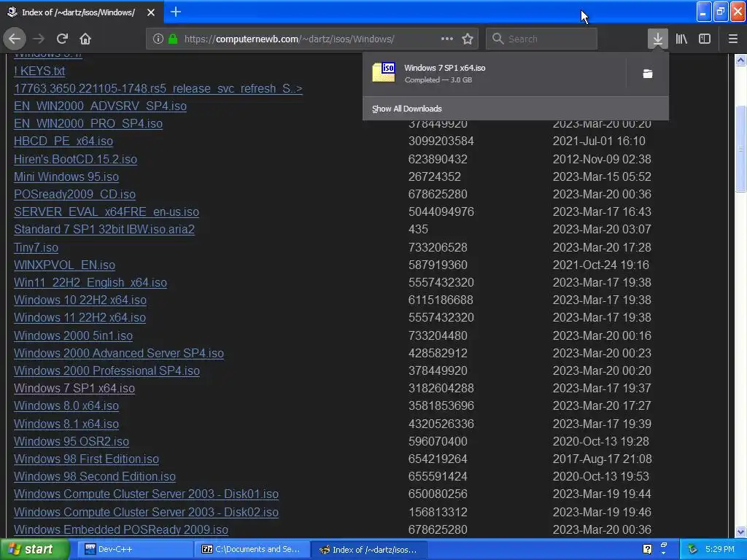Viewport: 747px width, 560px height.
Task: Download Hiren's.BootCD.15.2.iso
Action: (x=75, y=159)
